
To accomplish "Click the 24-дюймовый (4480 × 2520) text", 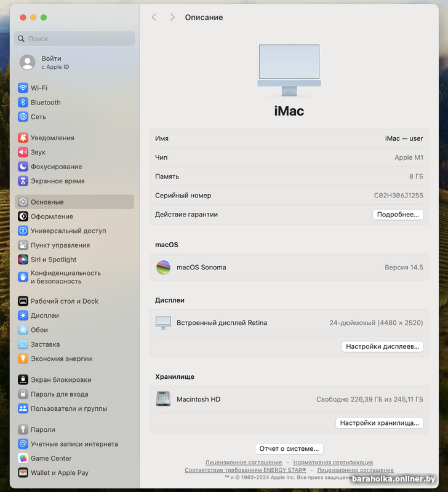I will tap(376, 323).
